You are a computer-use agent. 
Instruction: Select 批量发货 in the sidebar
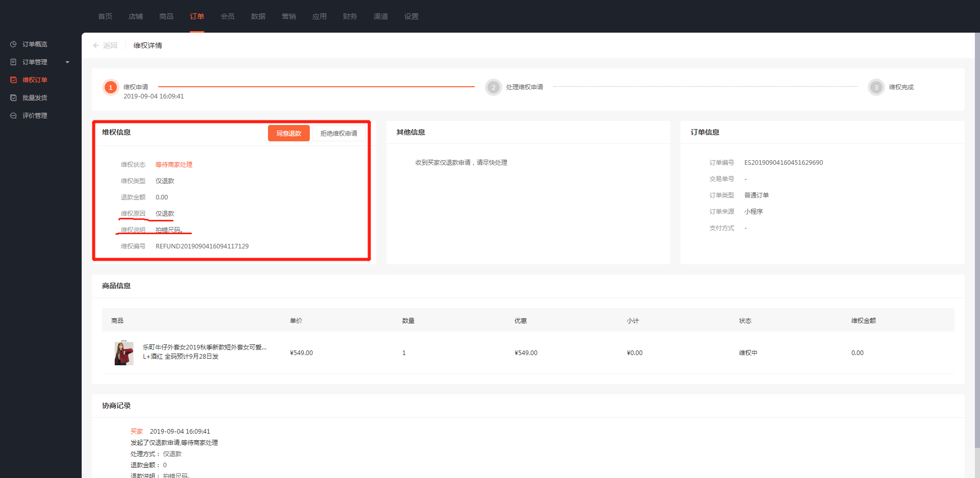coord(35,98)
